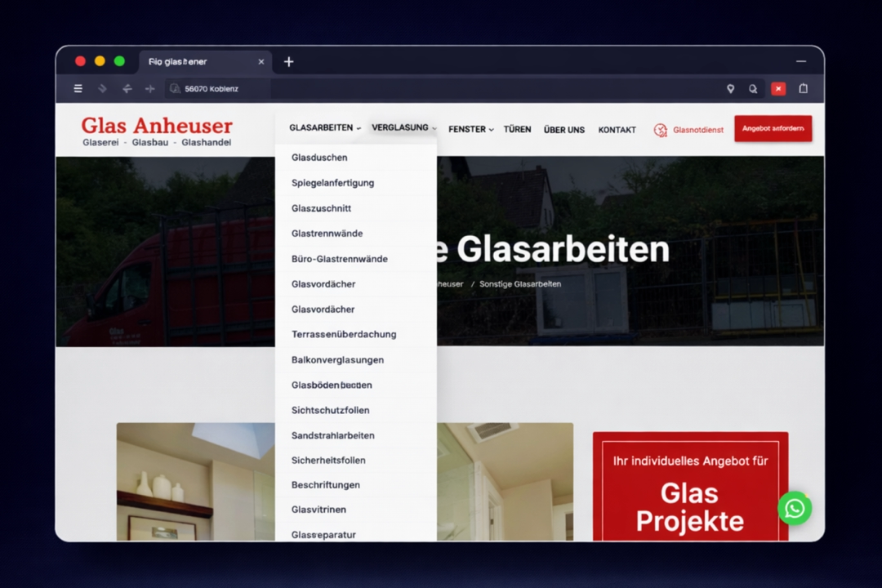The width and height of the screenshot is (882, 588).
Task: Switch to the ÜBER UNS page
Action: point(563,129)
